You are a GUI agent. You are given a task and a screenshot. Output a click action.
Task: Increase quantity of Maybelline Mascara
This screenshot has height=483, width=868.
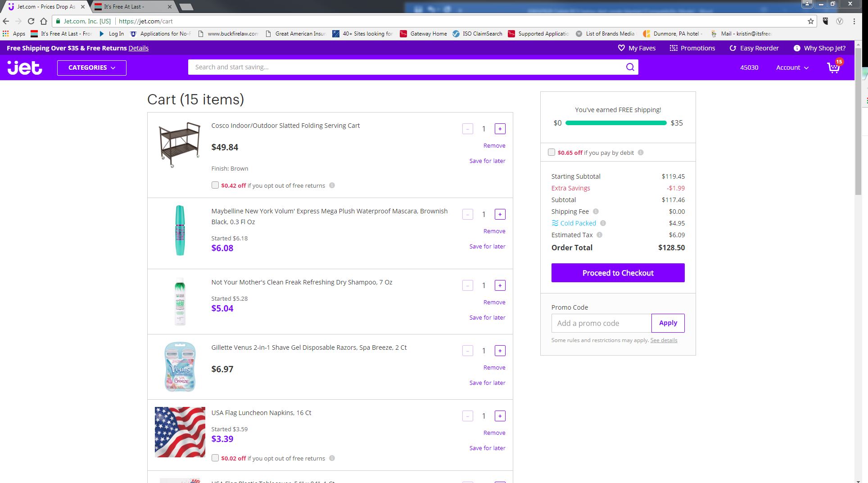(x=500, y=214)
